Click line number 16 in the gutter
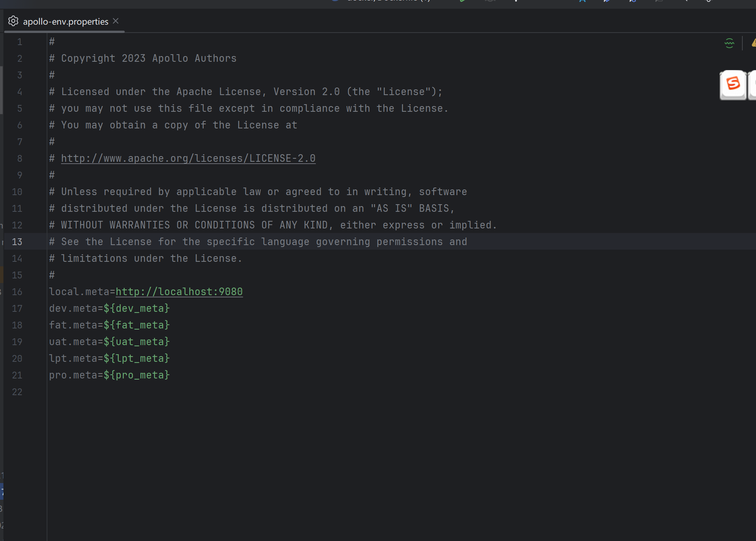 click(17, 292)
